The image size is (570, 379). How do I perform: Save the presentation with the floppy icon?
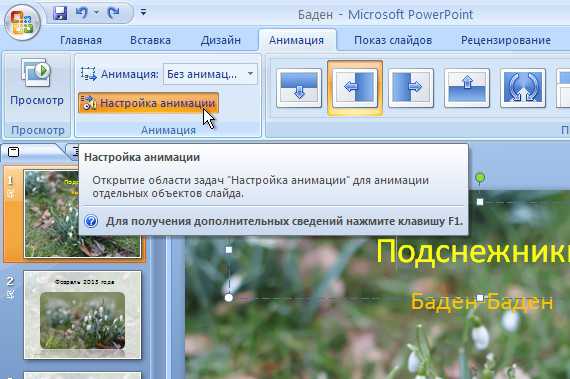[x=60, y=13]
